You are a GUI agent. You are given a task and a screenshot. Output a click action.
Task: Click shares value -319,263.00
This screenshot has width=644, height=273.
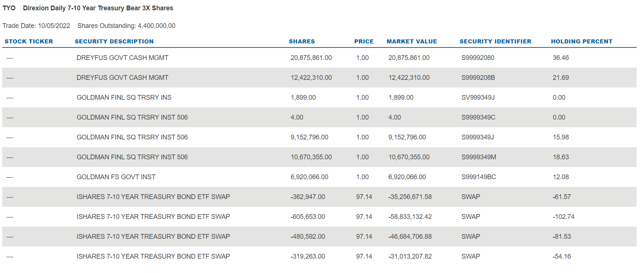click(x=308, y=256)
